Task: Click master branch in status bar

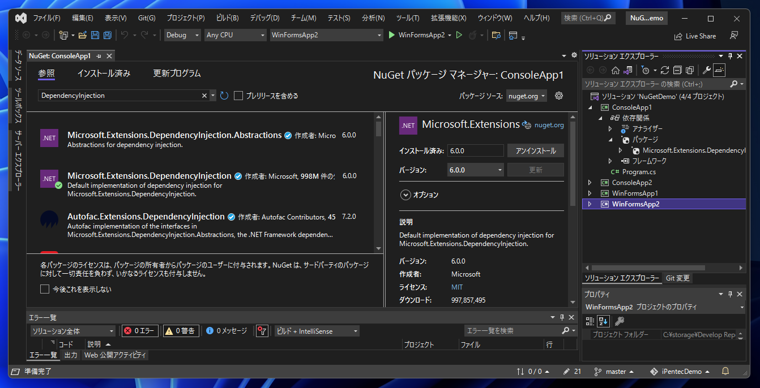Action: click(614, 372)
